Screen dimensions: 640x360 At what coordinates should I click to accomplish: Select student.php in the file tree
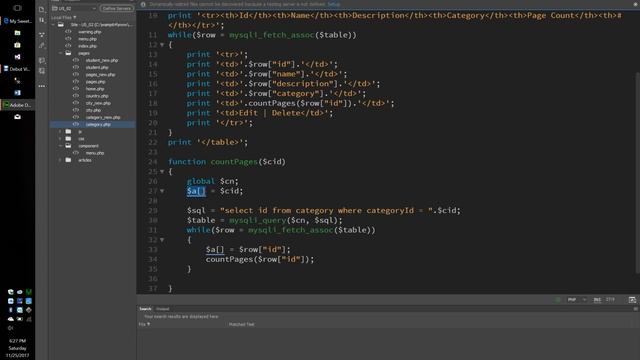pyautogui.click(x=97, y=67)
